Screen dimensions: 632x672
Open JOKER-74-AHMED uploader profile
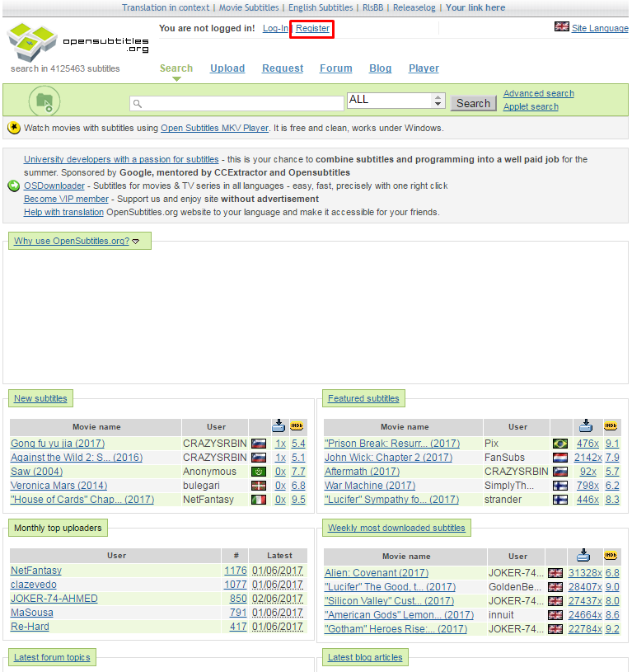(x=54, y=599)
